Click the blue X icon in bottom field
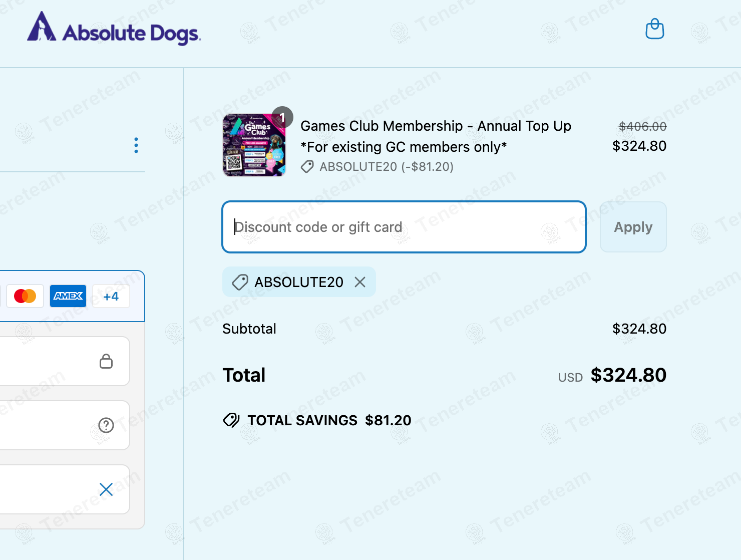Screen dimensions: 741x560 [106, 489]
